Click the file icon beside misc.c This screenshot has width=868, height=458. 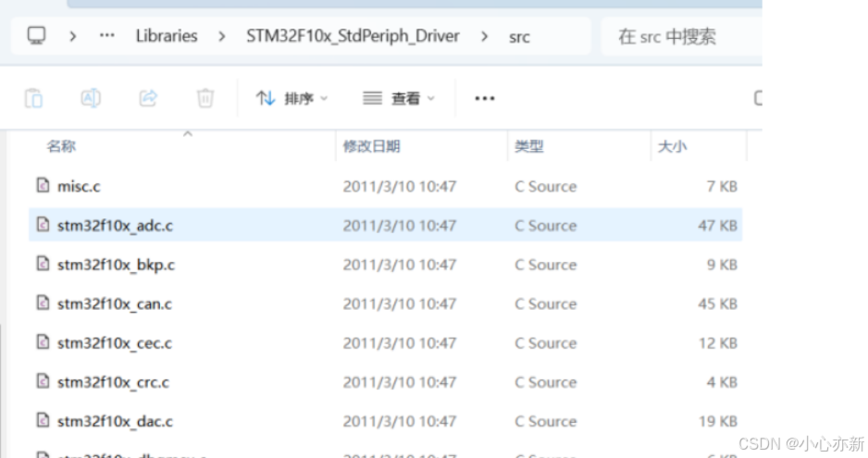43,185
